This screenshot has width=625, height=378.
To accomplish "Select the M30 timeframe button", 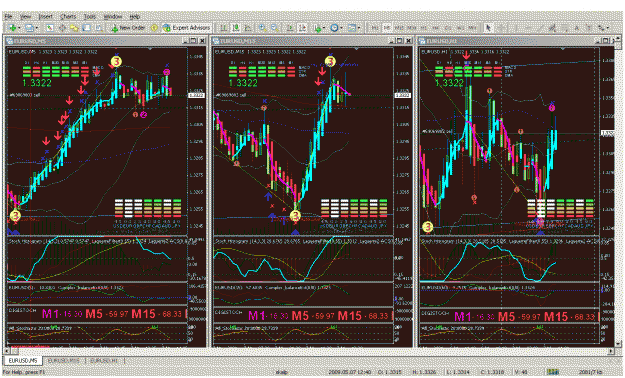I will [412, 28].
